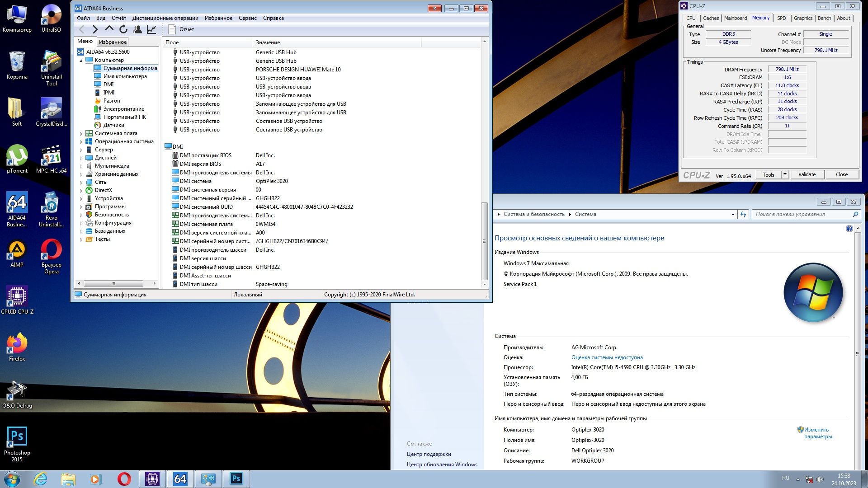Image resolution: width=868 pixels, height=488 pixels.
Task: Click Оценка системы недоступна link
Action: coord(607,357)
